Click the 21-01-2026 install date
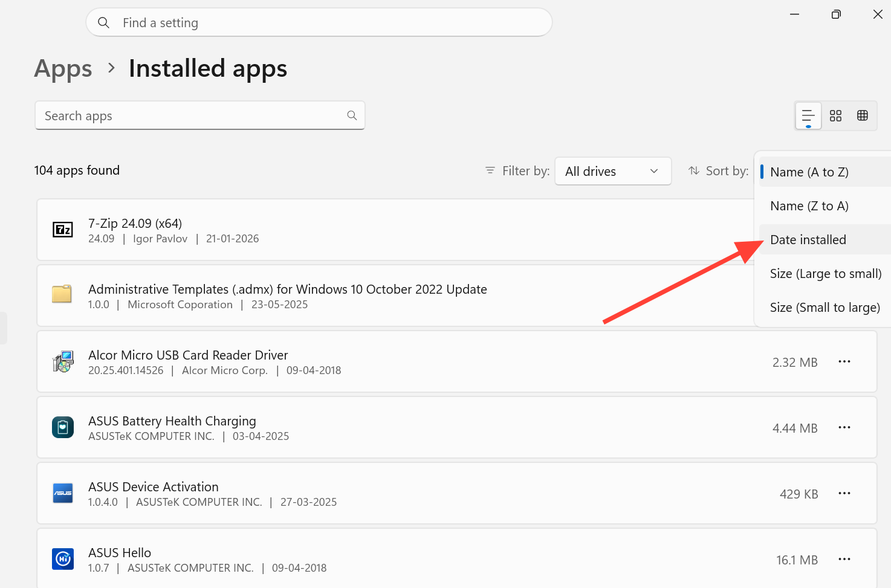The width and height of the screenshot is (891, 588). pos(232,239)
